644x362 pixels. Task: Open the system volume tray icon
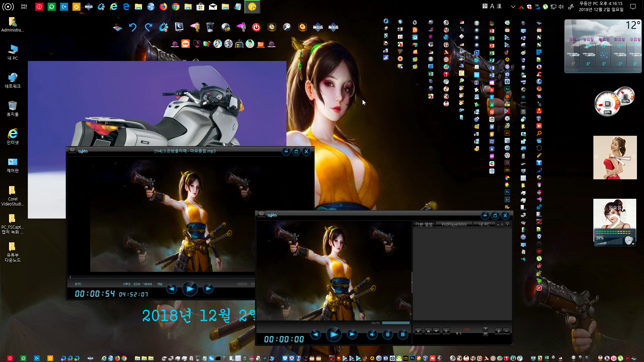[561, 6]
